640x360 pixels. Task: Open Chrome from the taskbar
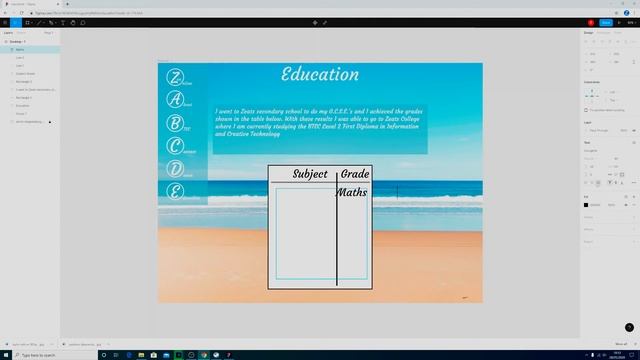click(204, 355)
